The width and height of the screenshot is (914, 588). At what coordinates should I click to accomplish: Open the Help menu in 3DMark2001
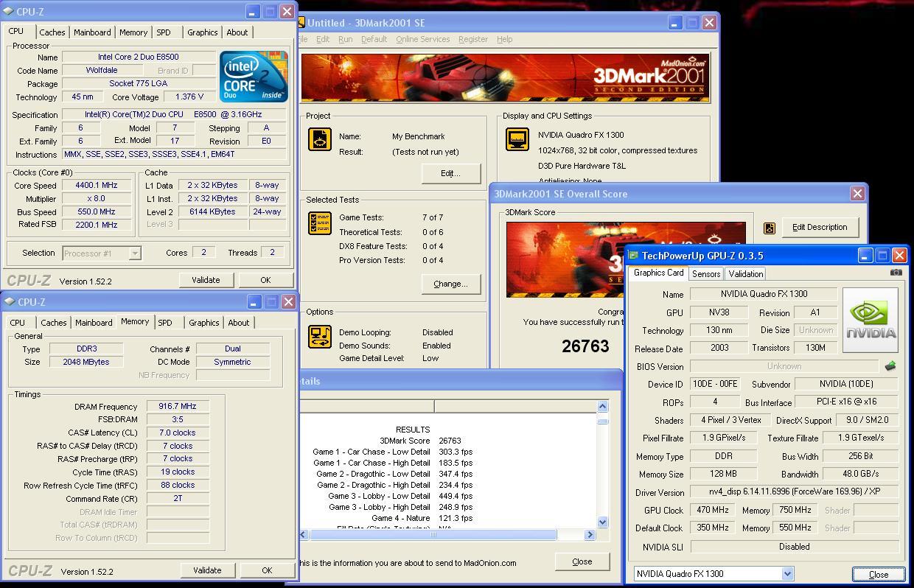coord(504,39)
